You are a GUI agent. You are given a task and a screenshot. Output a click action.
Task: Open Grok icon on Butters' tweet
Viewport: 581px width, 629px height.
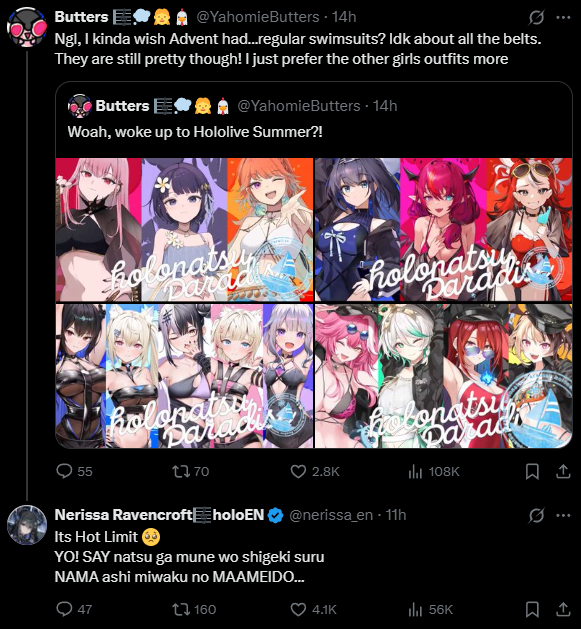[536, 17]
